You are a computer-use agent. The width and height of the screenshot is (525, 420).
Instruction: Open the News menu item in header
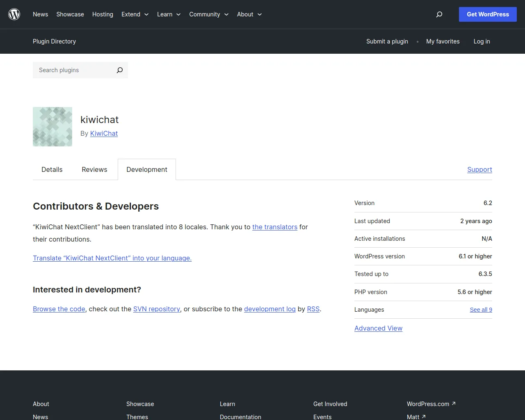pos(40,14)
